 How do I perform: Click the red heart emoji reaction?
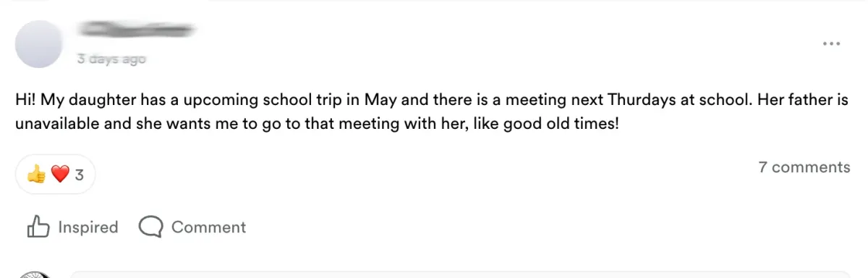pyautogui.click(x=60, y=174)
